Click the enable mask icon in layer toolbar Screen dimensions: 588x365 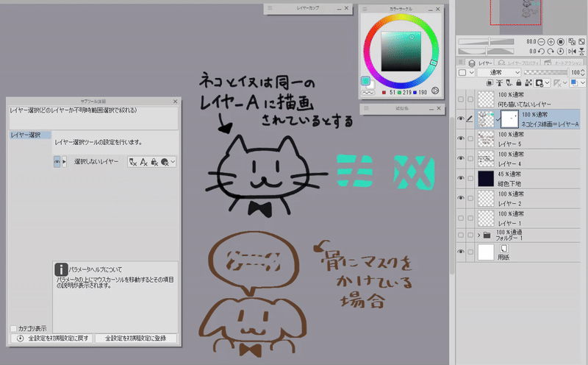(539, 82)
